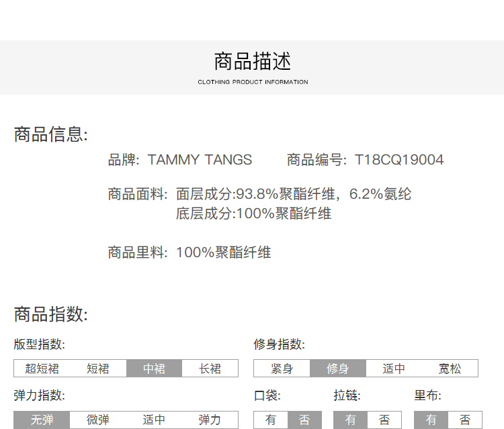This screenshot has height=429, width=504.
Task: Set 里布 to 否
Action: [465, 420]
